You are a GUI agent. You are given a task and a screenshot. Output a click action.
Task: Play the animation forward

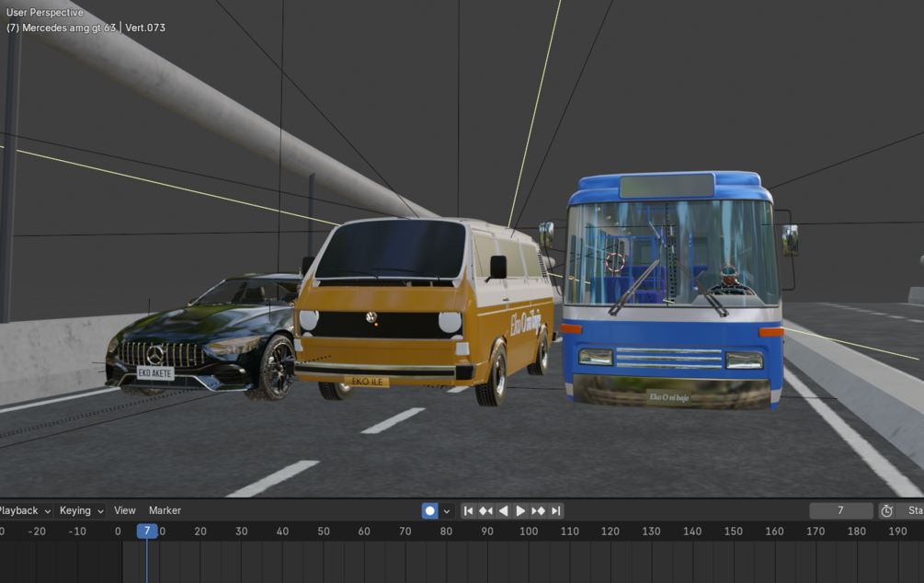point(519,510)
